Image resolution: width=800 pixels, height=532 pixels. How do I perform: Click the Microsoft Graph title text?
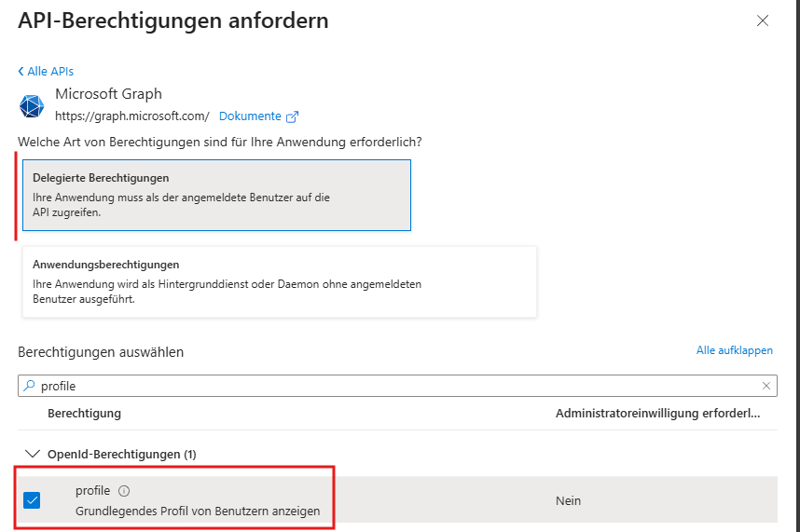tap(109, 94)
